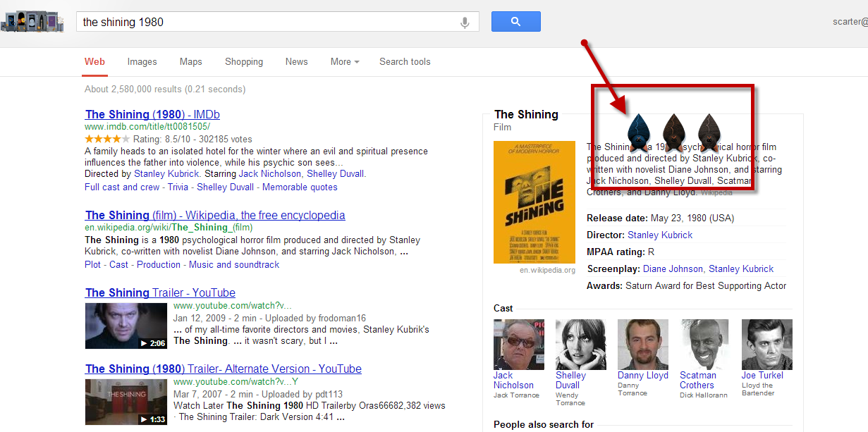Screen dimensions: 868x432
Task: Open the Shelley Duvall sitelink under IMDb
Action: click(226, 187)
